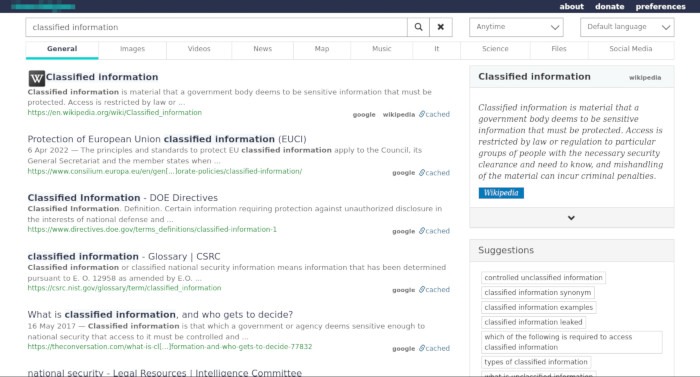The height and width of the screenshot is (377, 700).
Task: Expand the Classified information infobox chevron
Action: coord(571,218)
